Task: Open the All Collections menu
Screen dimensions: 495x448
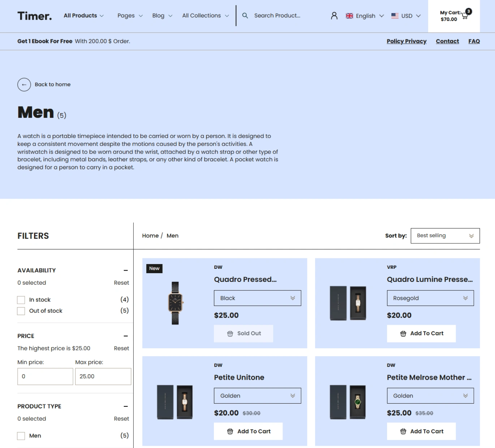Action: pyautogui.click(x=205, y=16)
